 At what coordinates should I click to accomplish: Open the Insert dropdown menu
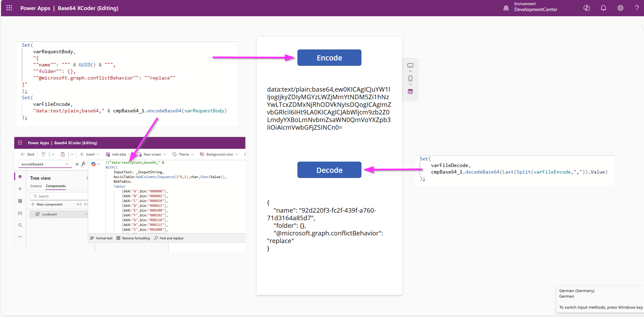[90, 155]
